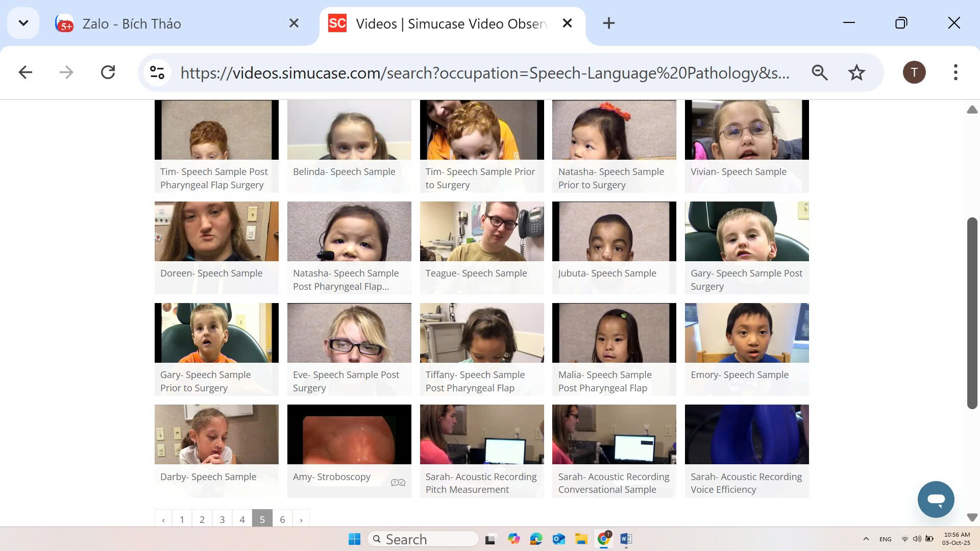The height and width of the screenshot is (551, 980).
Task: Open the zoom magnifier icon in the address bar
Action: coord(819,72)
